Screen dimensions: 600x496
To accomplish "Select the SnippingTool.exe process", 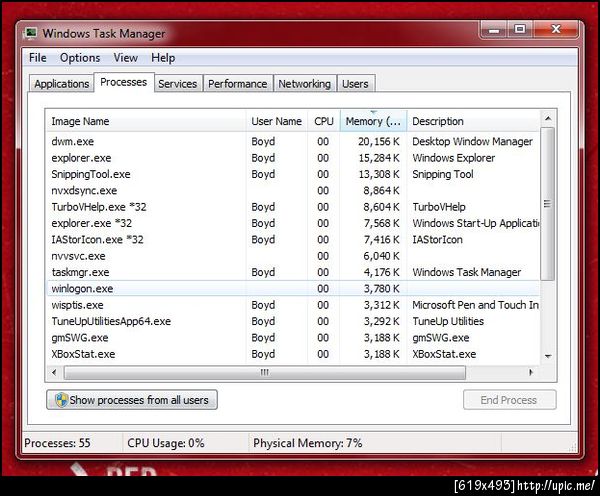I will click(293, 175).
